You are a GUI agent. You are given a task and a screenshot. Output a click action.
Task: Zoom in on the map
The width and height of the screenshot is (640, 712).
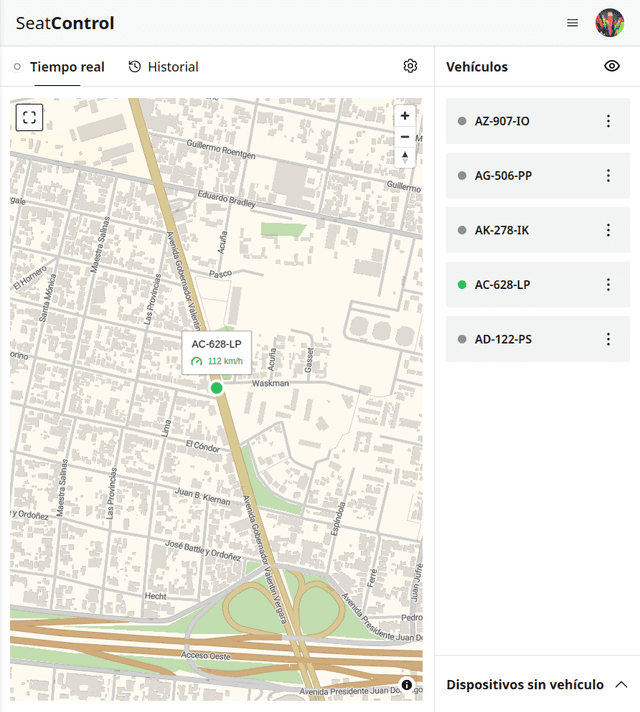[404, 116]
